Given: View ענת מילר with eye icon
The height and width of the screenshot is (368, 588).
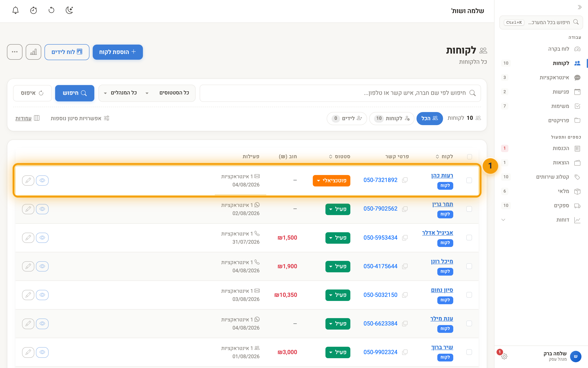Looking at the screenshot, I should click(x=42, y=323).
